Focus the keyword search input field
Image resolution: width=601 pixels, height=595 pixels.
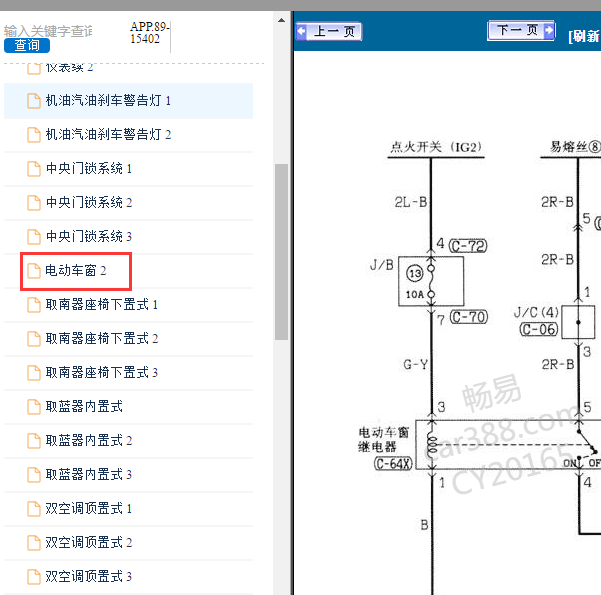[48, 31]
